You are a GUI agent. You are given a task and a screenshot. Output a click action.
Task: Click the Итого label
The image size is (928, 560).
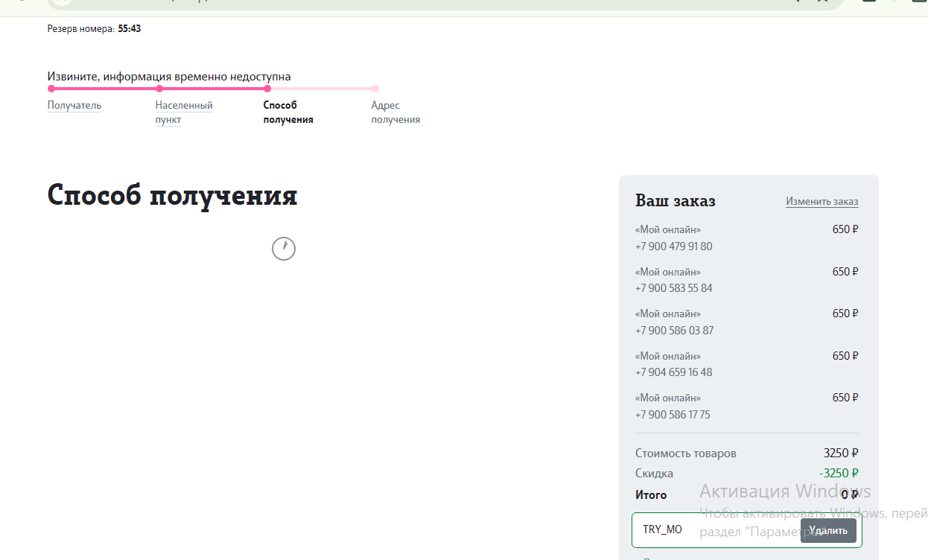(651, 494)
